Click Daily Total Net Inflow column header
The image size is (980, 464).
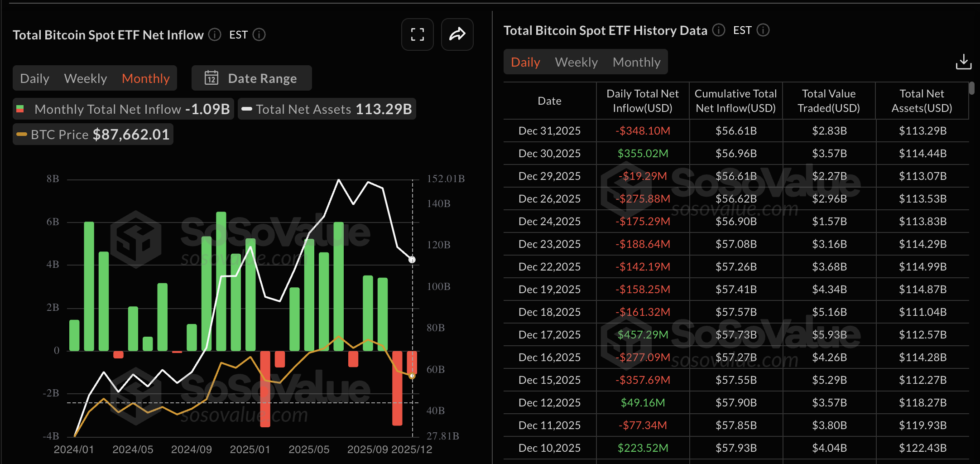tap(642, 101)
